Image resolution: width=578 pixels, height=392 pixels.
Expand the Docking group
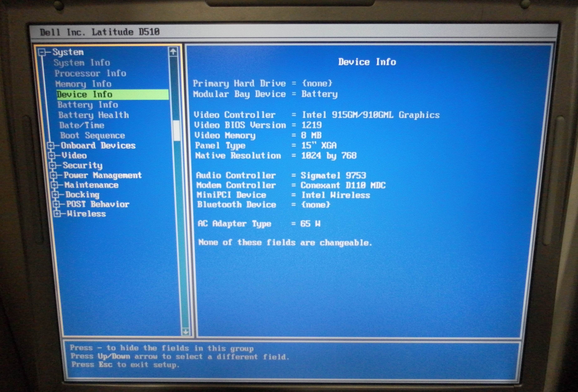point(55,194)
